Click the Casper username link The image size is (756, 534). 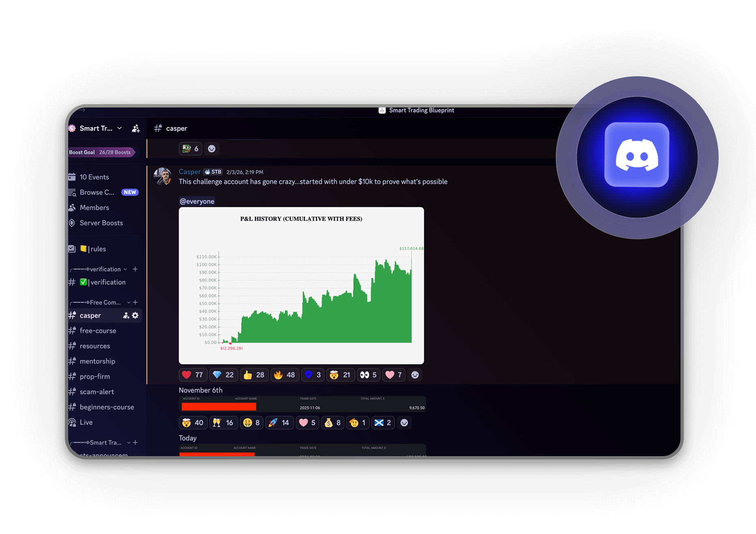pos(190,172)
